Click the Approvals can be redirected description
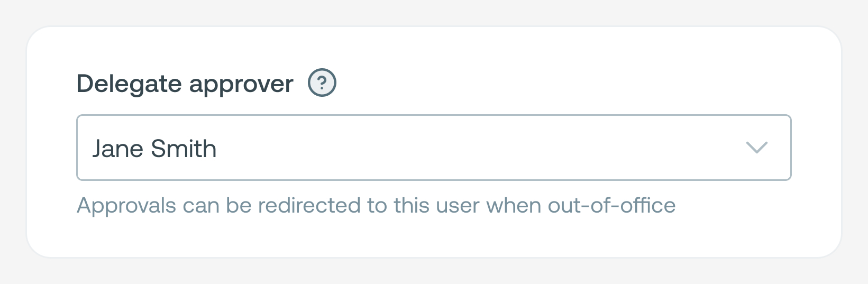The height and width of the screenshot is (284, 868). pos(376,205)
